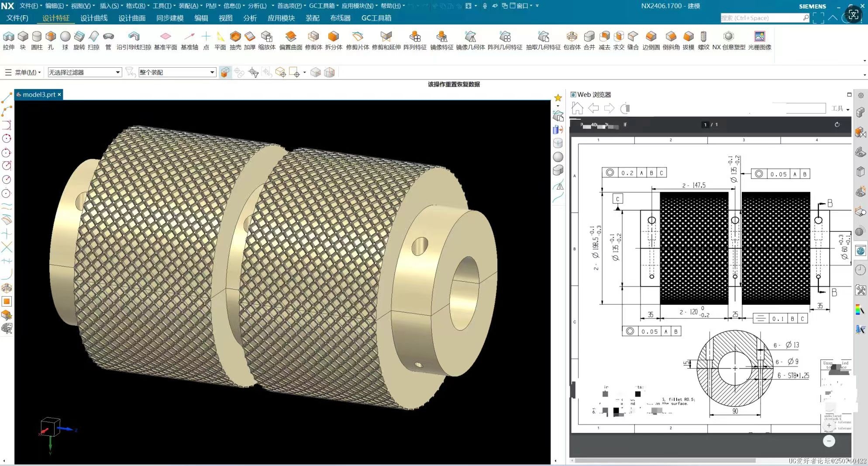Select the 管 (Tube) tool
This screenshot has width=868, height=466.
point(108,40)
